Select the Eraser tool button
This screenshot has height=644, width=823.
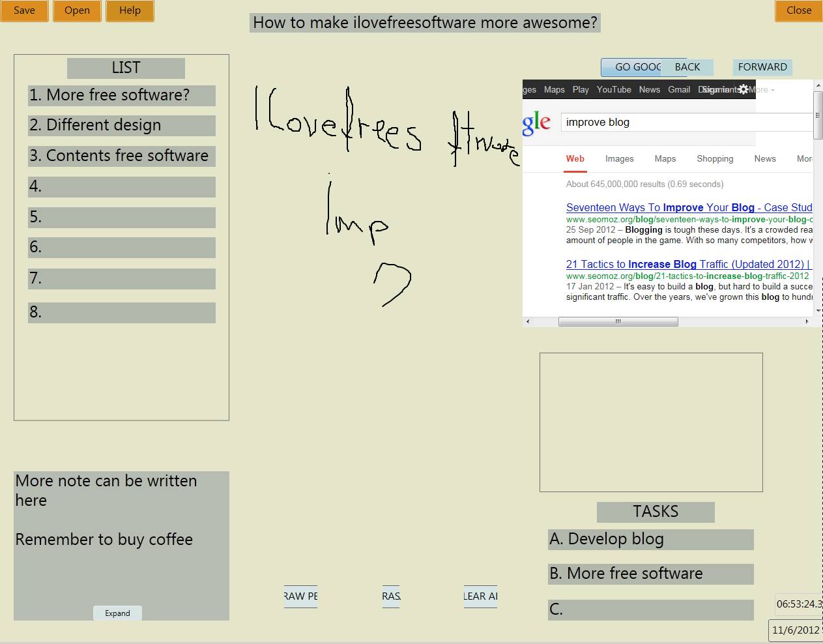(x=391, y=596)
